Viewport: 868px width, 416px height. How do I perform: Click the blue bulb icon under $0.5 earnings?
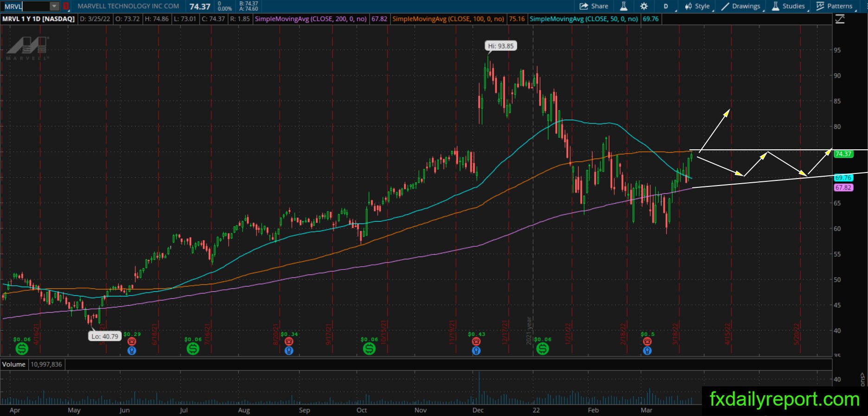coord(647,351)
